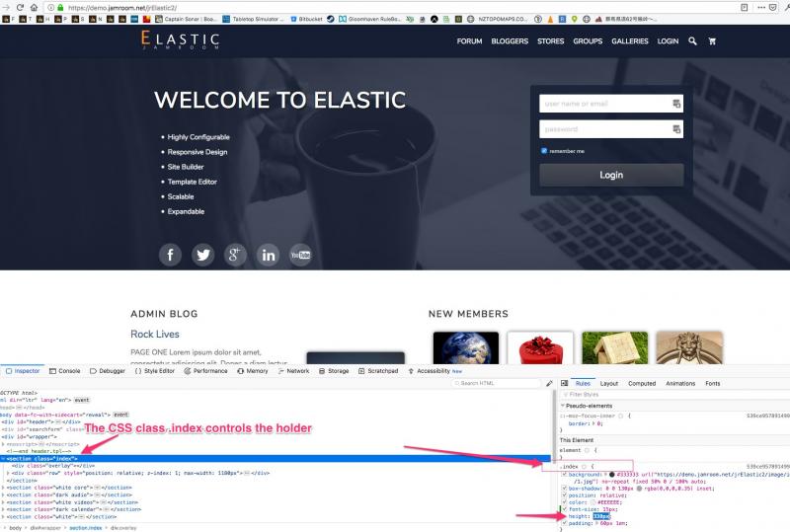Open the Style Editor tab
The image size is (790, 532).
pyautogui.click(x=155, y=371)
